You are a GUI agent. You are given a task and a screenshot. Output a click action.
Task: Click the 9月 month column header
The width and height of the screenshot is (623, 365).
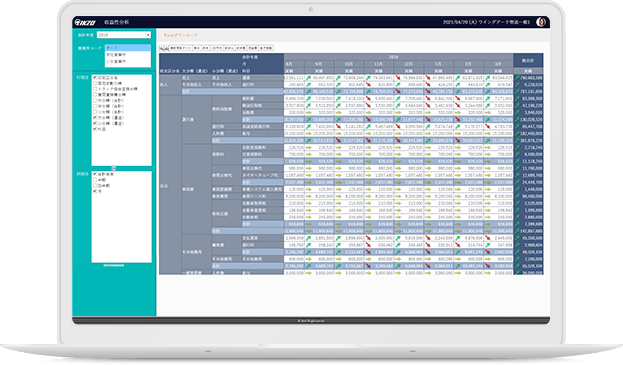[319, 64]
